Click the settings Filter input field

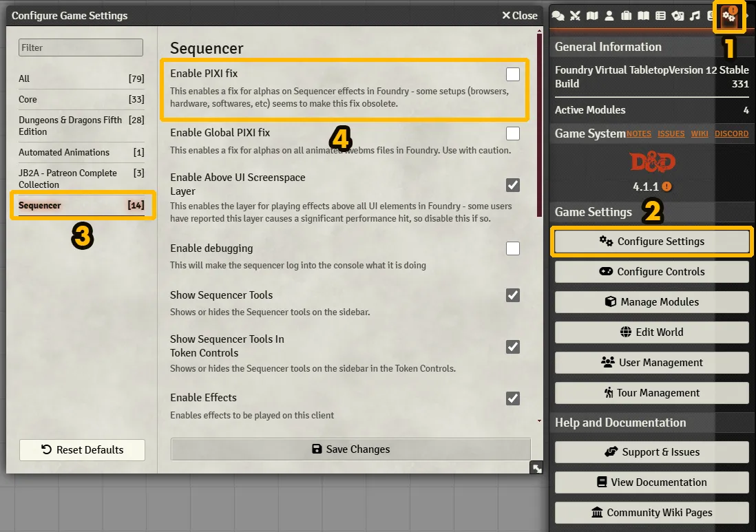click(x=81, y=47)
